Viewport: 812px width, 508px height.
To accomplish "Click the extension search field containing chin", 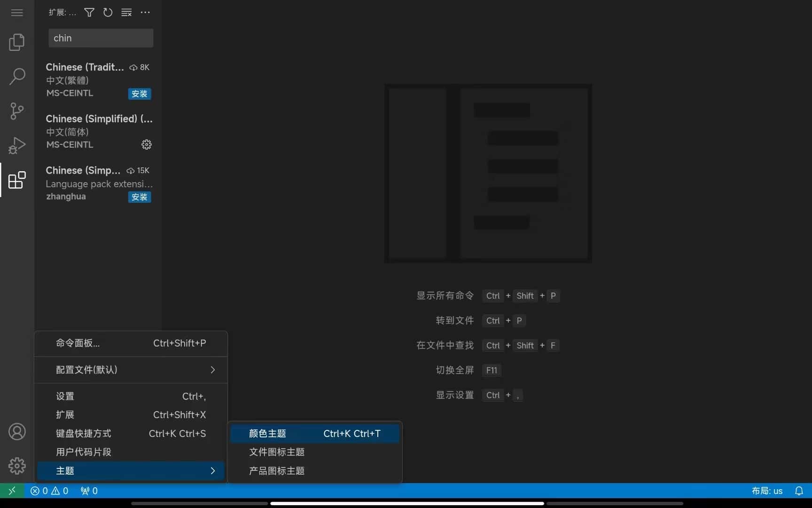I will pos(101,38).
